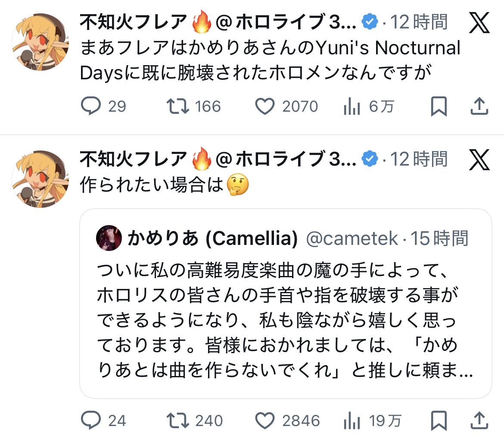Bookmark the first tweet about Yuni's Nocturnal Days
The image size is (504, 445).
439,107
